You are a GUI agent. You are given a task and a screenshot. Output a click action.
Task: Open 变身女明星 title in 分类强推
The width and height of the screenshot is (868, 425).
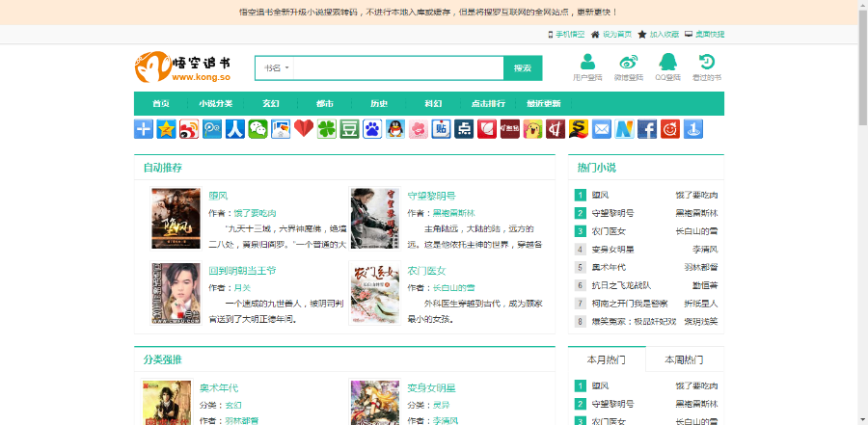pyautogui.click(x=432, y=388)
